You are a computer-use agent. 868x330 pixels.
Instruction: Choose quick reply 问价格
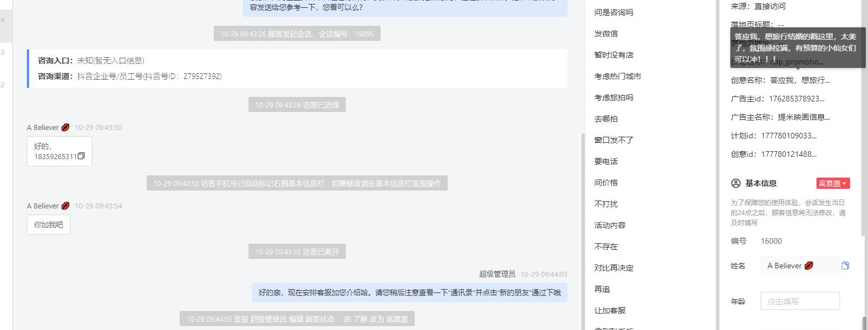606,183
